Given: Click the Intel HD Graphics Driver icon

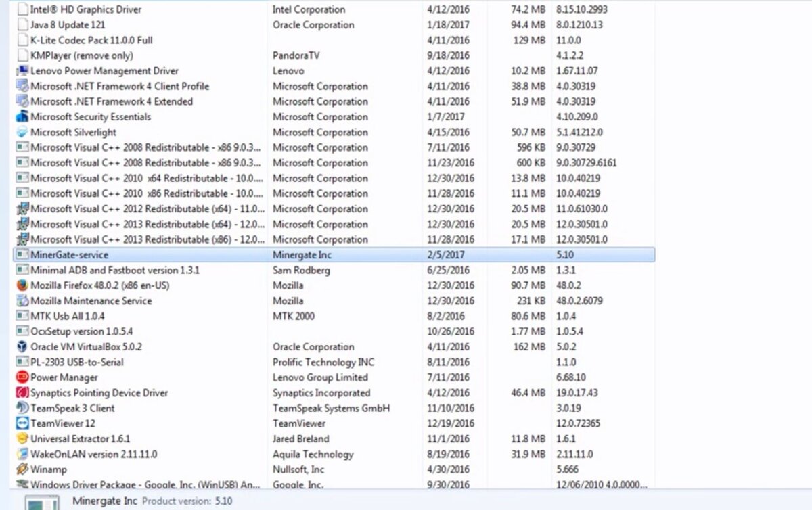Looking at the screenshot, I should [22, 9].
